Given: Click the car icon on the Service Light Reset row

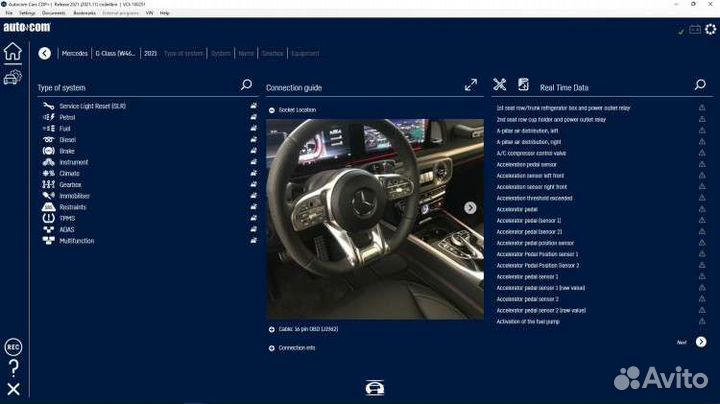Looking at the screenshot, I should pos(253,106).
